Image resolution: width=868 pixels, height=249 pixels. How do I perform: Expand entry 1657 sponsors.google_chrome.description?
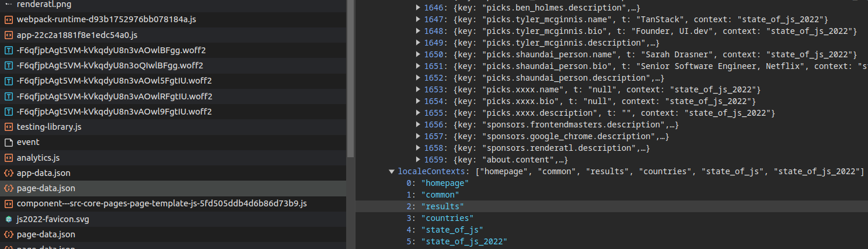click(418, 136)
